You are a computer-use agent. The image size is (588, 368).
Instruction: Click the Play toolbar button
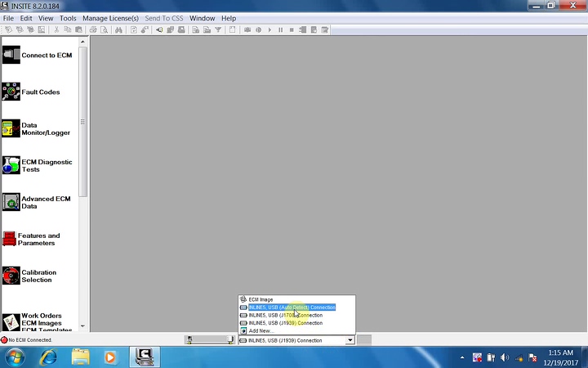coord(269,29)
